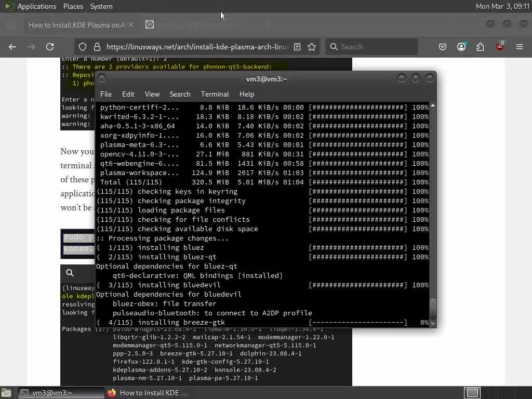Open the terminal Edit menu
The width and height of the screenshot is (532, 399).
(128, 95)
